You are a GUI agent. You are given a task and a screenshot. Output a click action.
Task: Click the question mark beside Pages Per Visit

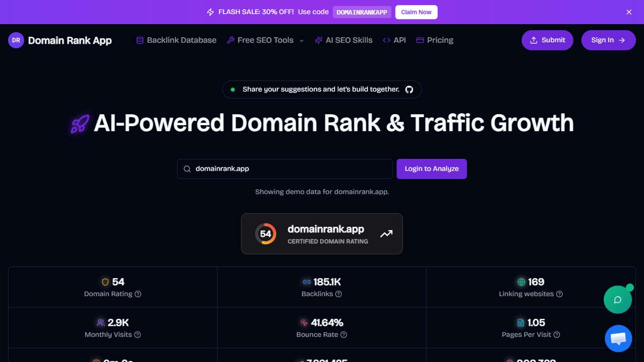[x=556, y=334]
